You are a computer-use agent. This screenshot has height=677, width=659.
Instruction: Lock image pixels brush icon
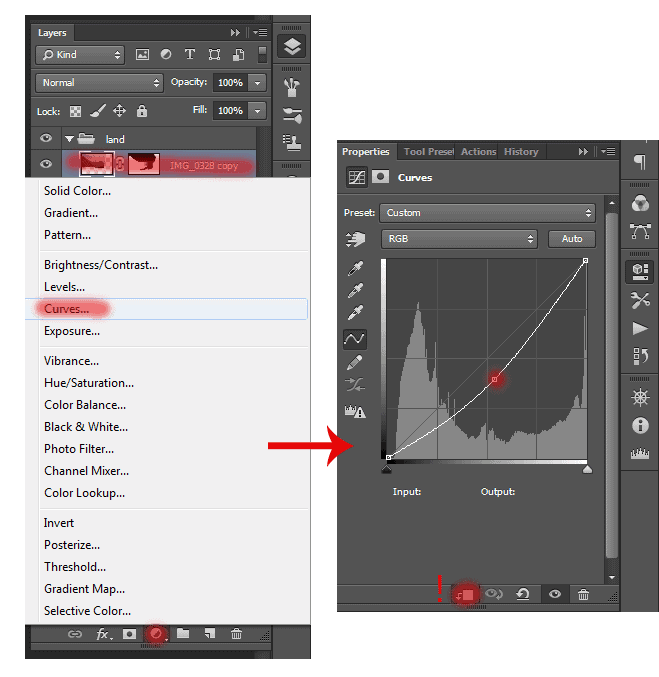[98, 111]
